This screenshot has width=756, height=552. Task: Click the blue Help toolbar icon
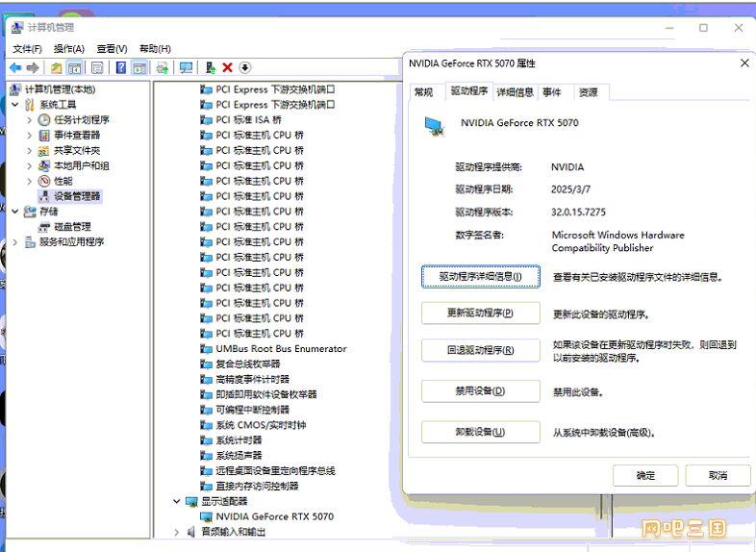(x=121, y=68)
